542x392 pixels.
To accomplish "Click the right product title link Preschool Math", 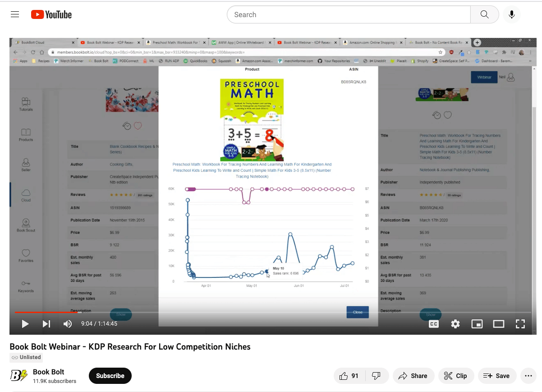I will point(460,146).
